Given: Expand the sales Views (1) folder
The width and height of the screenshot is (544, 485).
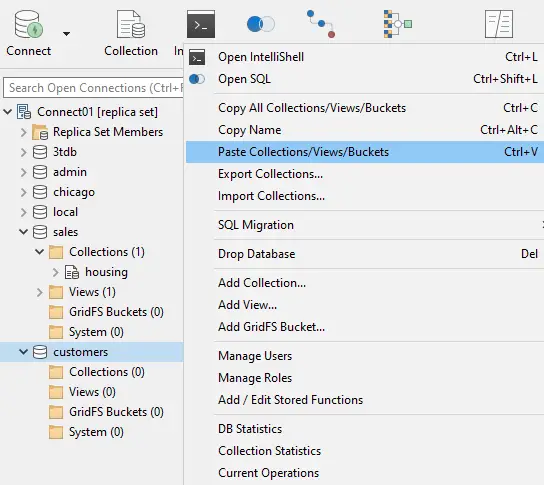Looking at the screenshot, I should (40, 292).
